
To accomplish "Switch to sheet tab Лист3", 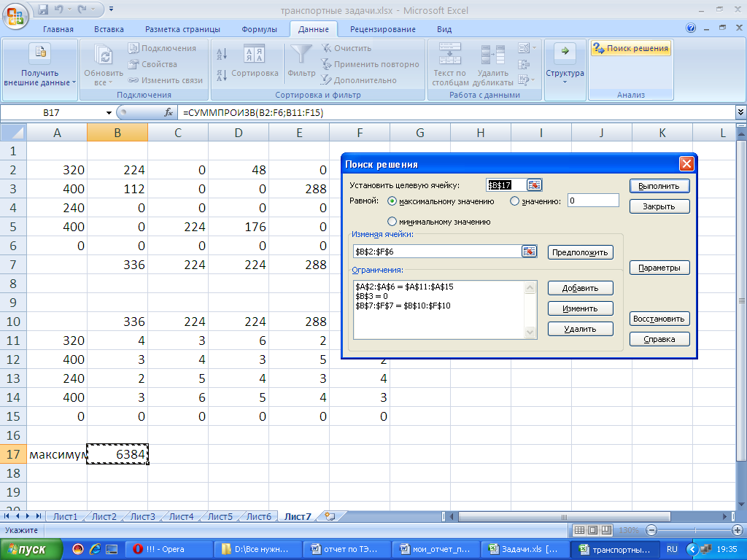I will click(x=142, y=517).
